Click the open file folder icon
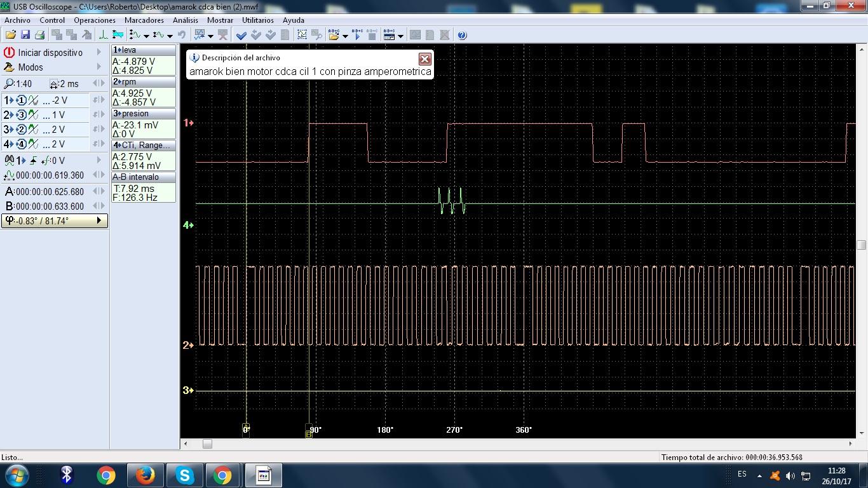 tap(11, 35)
